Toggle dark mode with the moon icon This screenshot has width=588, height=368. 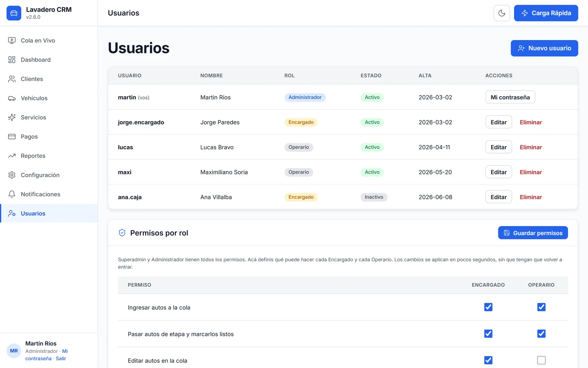click(502, 13)
